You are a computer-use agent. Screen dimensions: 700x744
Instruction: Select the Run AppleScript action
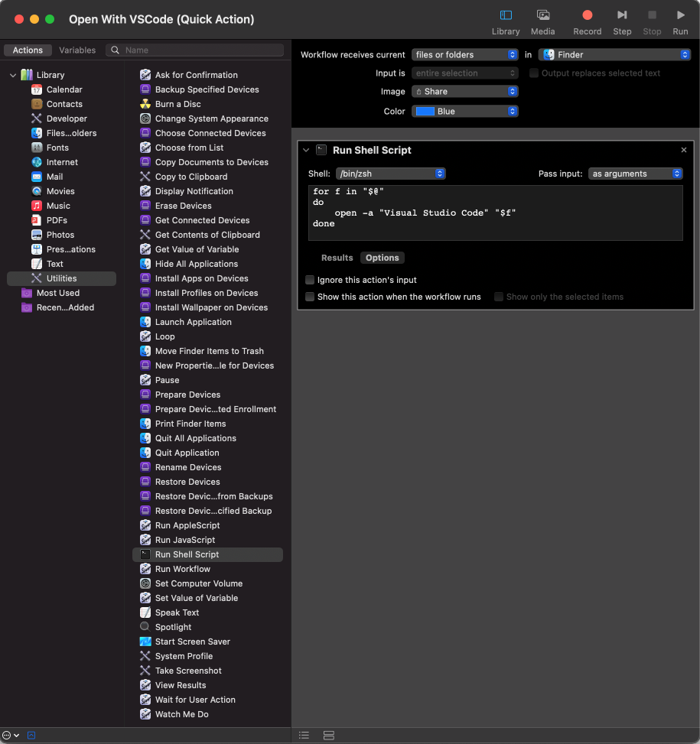[187, 525]
